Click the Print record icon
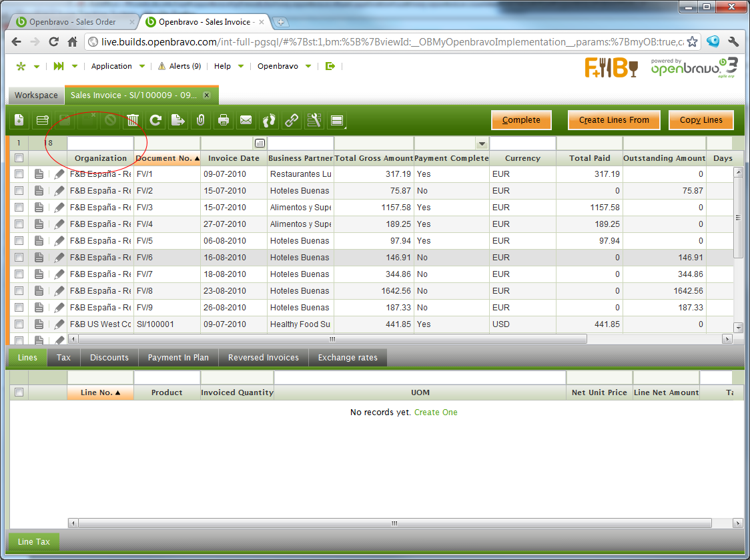The image size is (750, 560). point(224,120)
